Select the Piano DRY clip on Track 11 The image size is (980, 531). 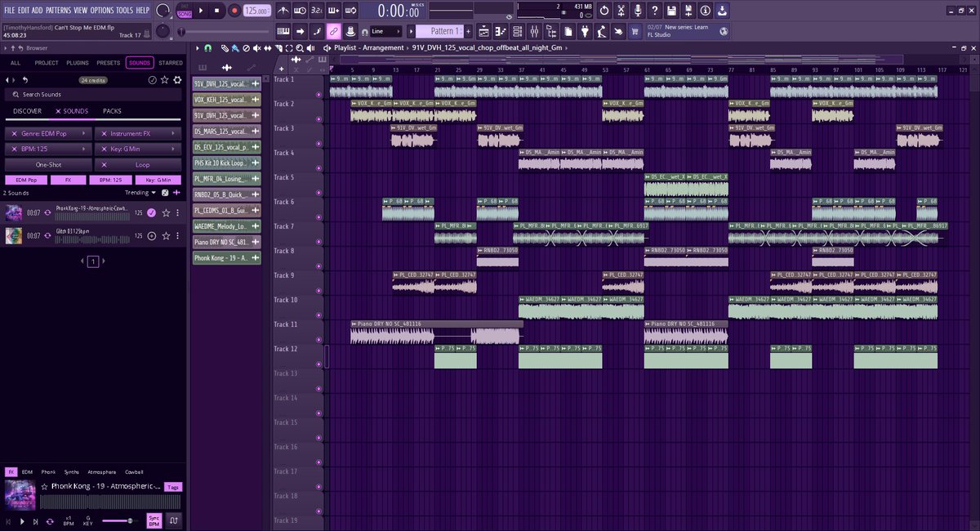[x=433, y=327]
